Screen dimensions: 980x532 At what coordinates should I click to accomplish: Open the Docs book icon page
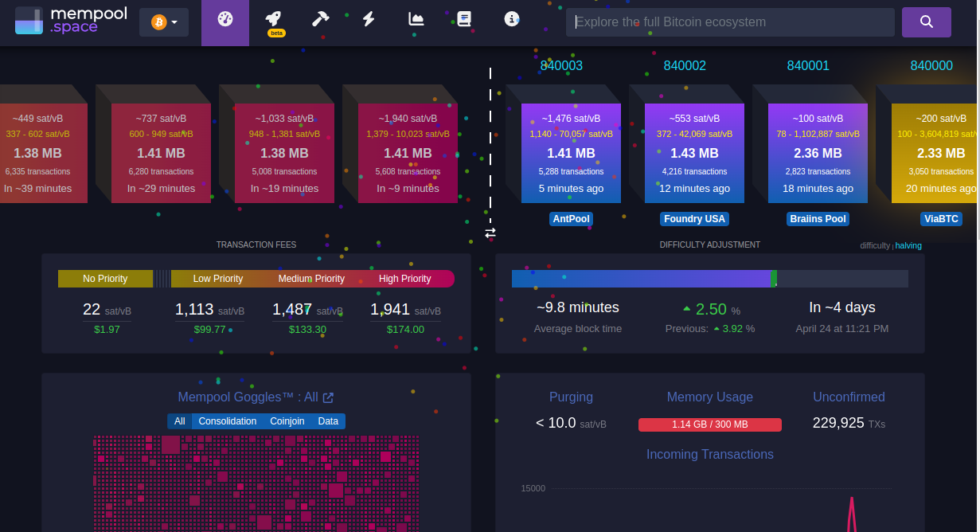tap(464, 20)
